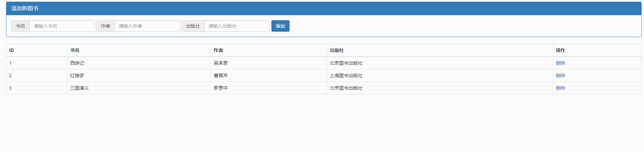Click the 出版社 column header
The width and height of the screenshot is (644, 152).
click(x=440, y=50)
